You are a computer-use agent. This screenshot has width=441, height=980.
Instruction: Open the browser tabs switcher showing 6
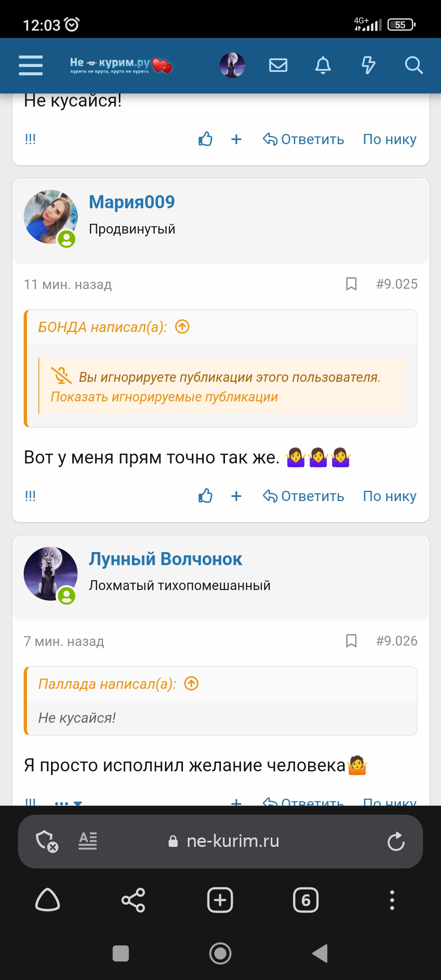(x=306, y=900)
